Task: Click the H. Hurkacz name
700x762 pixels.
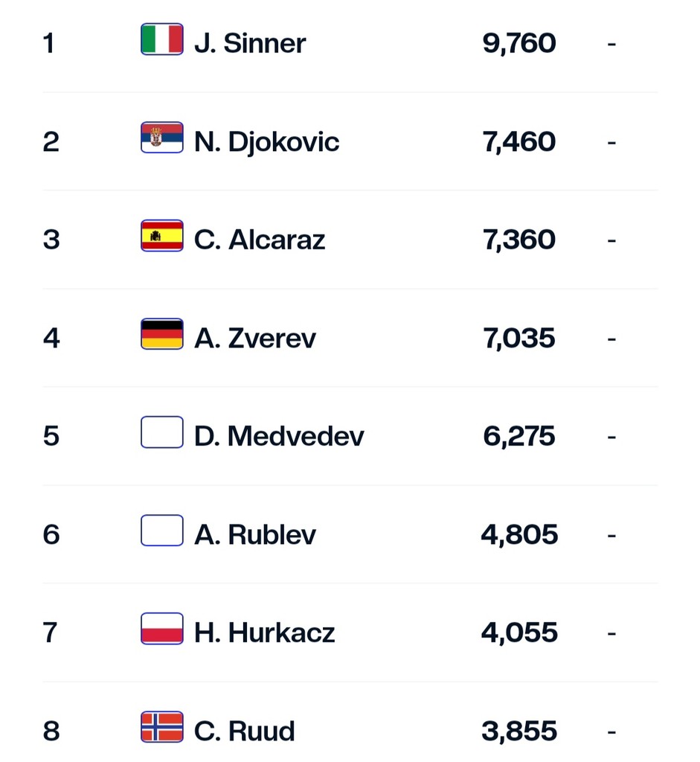Action: coord(264,633)
